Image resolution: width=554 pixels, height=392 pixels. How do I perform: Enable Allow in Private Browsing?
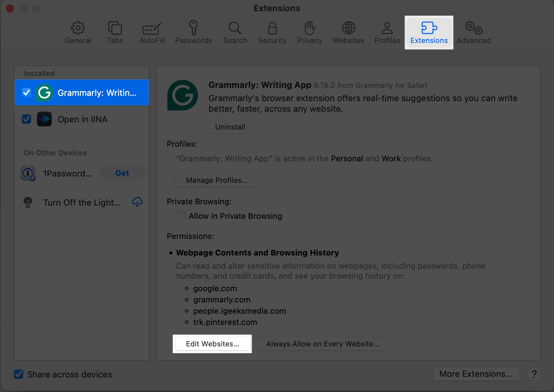click(181, 216)
